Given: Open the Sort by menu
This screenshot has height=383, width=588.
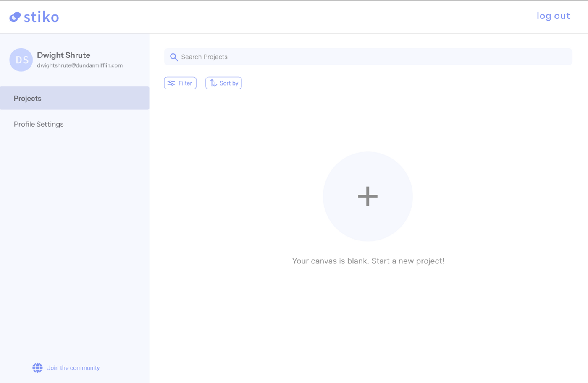Looking at the screenshot, I should [x=223, y=83].
